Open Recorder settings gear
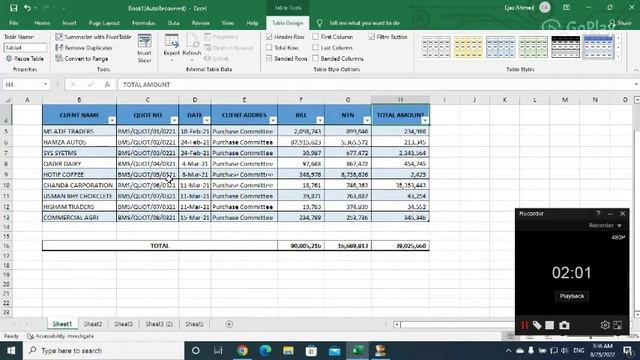 pyautogui.click(x=605, y=325)
